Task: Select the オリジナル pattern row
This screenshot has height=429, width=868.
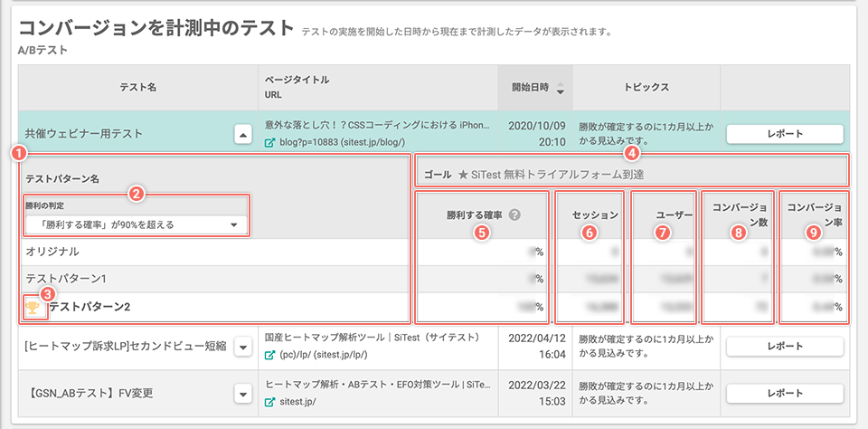Action: [x=215, y=252]
